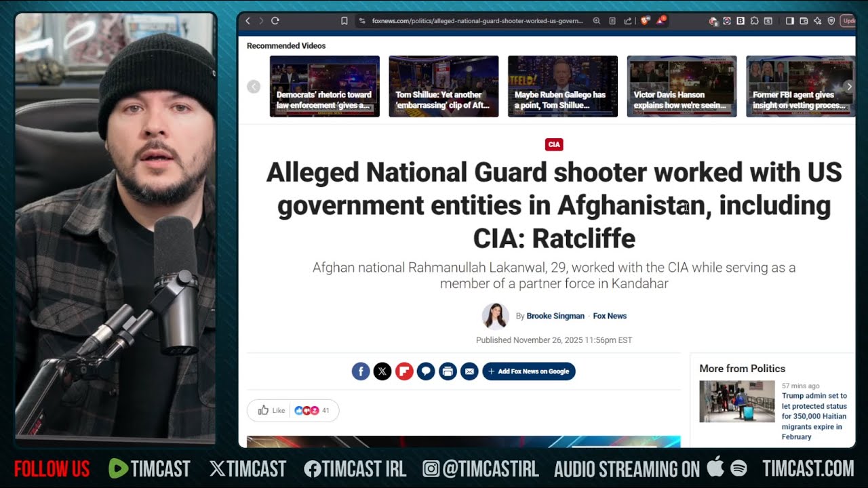868x488 pixels.
Task: Open comments via the speech bubble icon
Action: click(426, 371)
